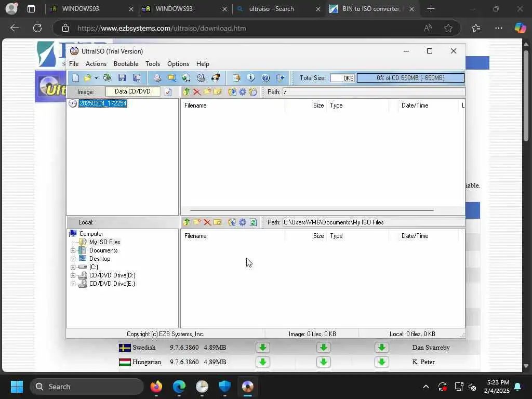Switch to the ultraiso - Search browser tab
The height and width of the screenshot is (399, 532).
click(278, 9)
